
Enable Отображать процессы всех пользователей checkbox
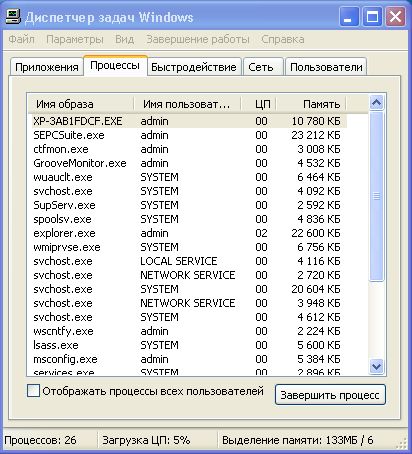pos(33,391)
